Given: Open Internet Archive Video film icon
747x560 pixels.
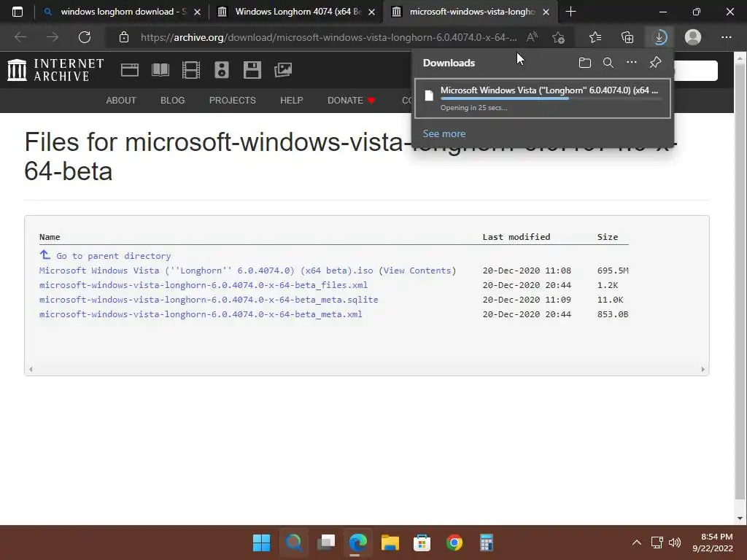Looking at the screenshot, I should 191,70.
